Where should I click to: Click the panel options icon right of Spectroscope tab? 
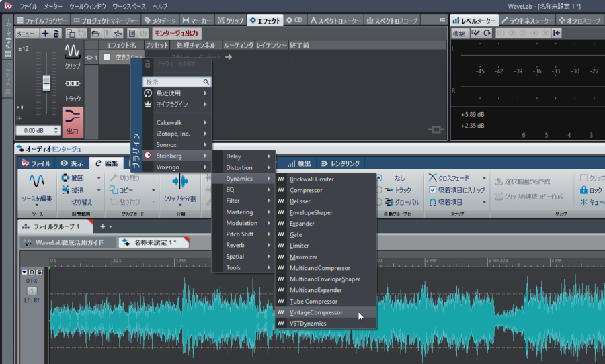click(x=442, y=20)
